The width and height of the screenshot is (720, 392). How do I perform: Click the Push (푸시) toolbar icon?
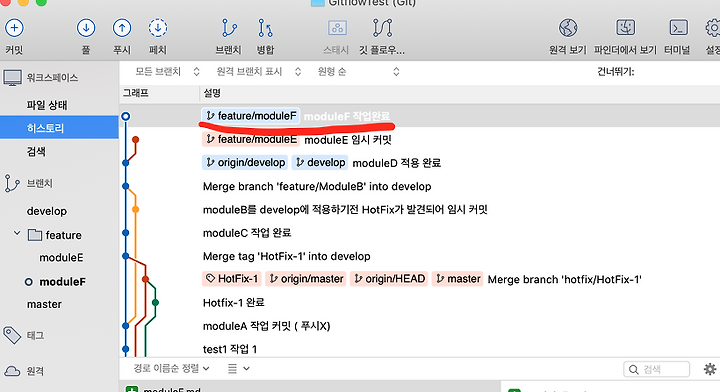click(x=122, y=28)
